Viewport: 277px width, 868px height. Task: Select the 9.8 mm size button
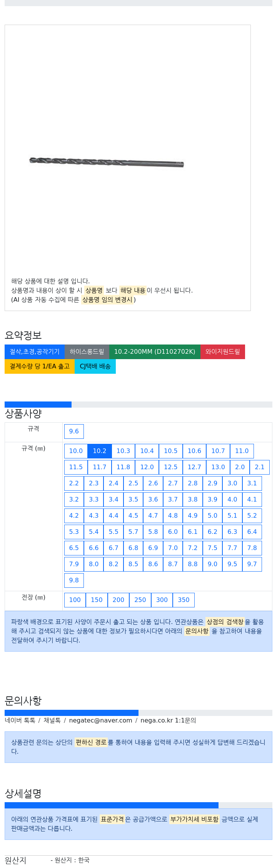coord(74,580)
